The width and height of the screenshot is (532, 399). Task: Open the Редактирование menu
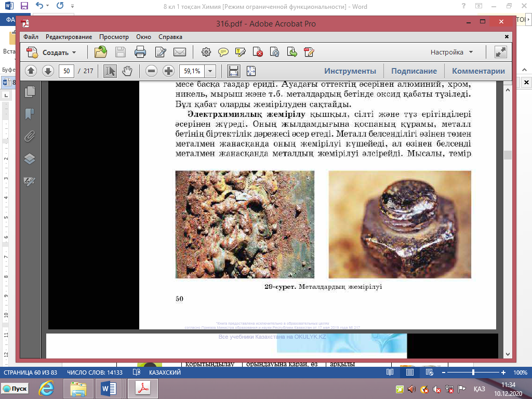[x=69, y=37]
